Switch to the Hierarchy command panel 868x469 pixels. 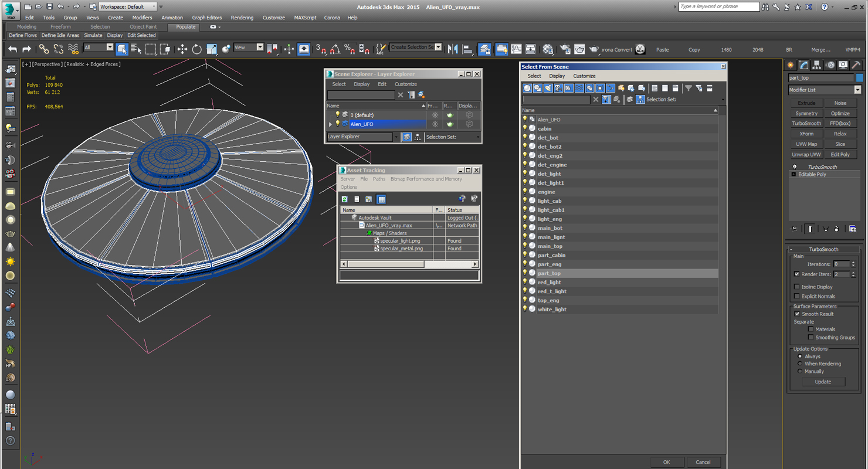816,65
